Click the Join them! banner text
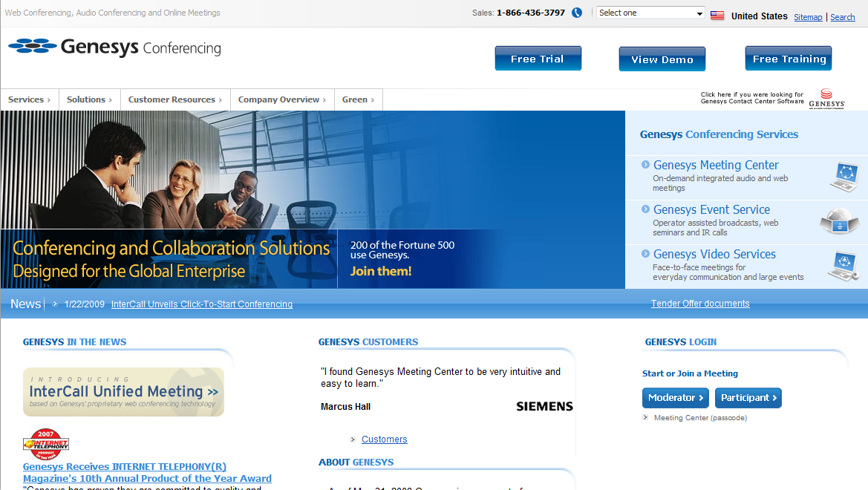The width and height of the screenshot is (868, 490). (x=381, y=271)
